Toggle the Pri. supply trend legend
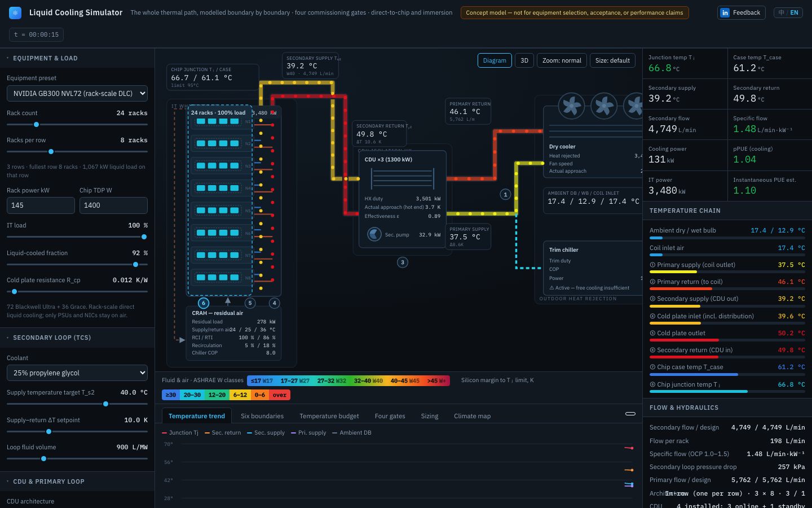This screenshot has width=812, height=508. coord(309,432)
